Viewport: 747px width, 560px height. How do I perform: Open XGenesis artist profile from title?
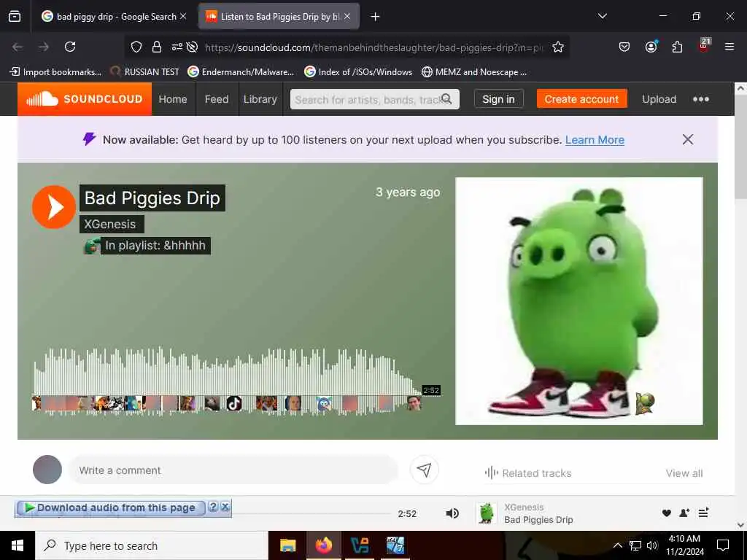(110, 225)
